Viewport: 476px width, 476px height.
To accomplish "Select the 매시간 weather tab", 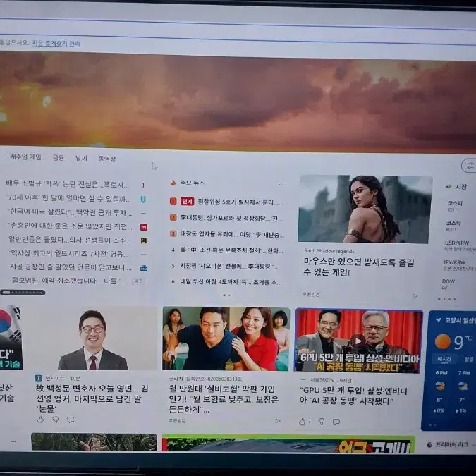I will click(444, 359).
